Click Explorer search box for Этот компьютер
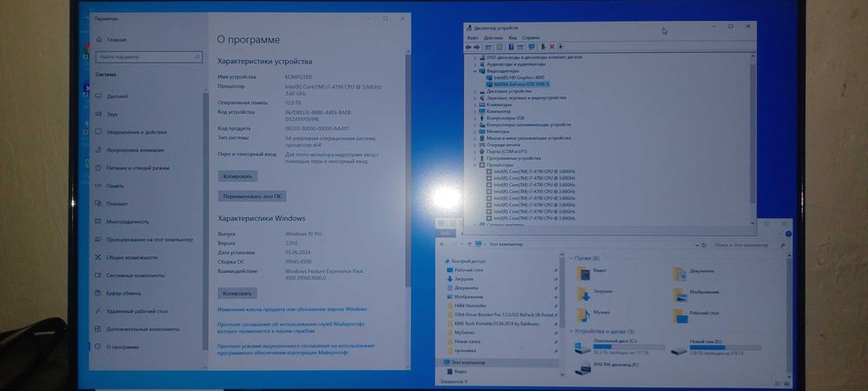The image size is (868, 391). (x=750, y=244)
